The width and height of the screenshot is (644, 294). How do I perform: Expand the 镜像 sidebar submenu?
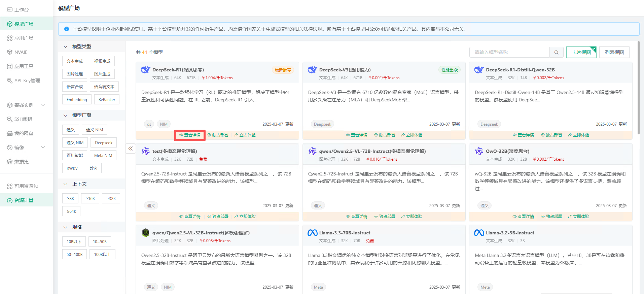pyautogui.click(x=43, y=148)
